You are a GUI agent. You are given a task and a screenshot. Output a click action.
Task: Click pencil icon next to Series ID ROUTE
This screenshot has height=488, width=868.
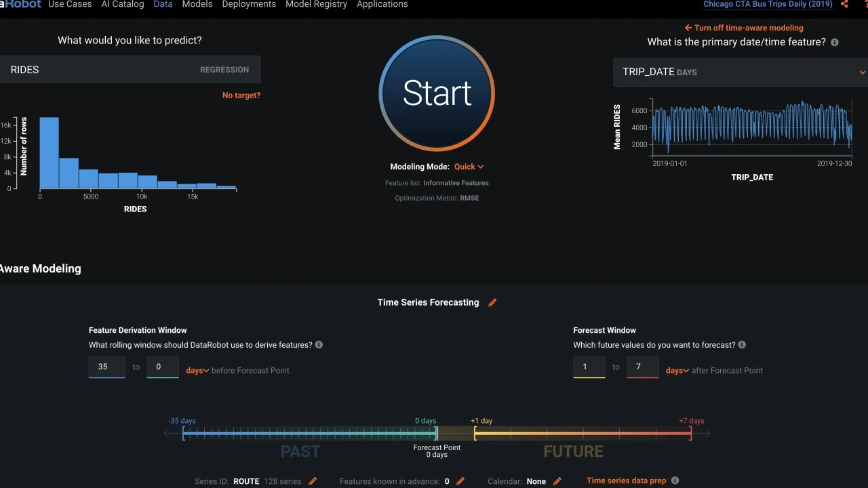click(313, 481)
